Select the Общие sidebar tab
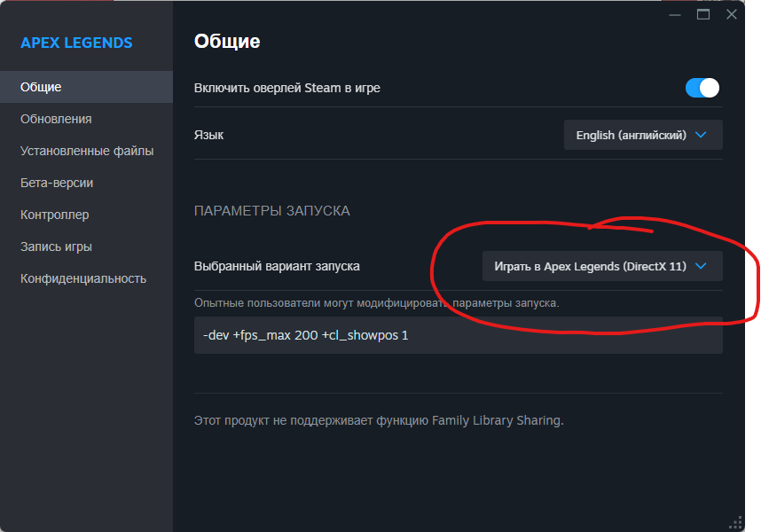The image size is (761, 532). tap(41, 87)
